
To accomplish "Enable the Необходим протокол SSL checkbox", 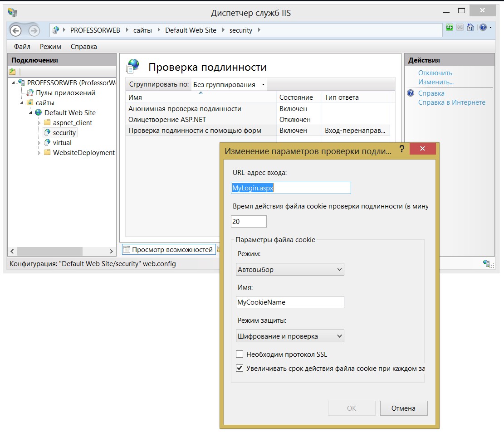I will click(240, 354).
